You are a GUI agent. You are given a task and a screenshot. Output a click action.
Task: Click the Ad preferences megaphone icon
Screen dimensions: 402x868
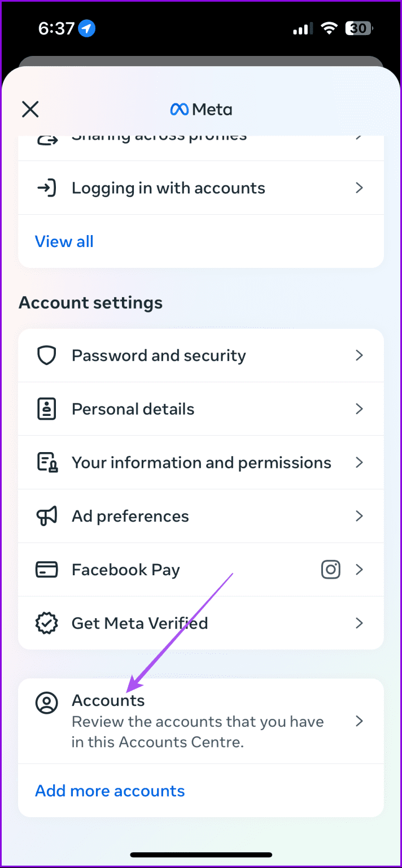(x=46, y=516)
